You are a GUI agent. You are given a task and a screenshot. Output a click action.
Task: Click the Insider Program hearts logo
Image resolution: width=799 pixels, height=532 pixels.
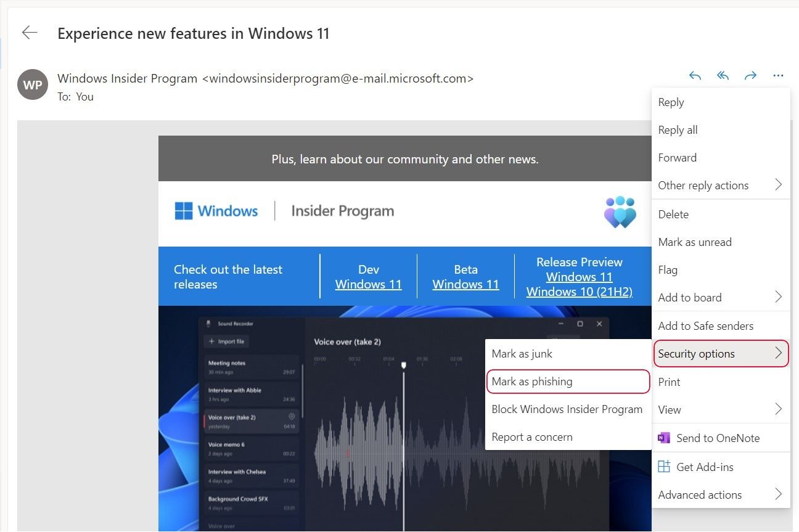click(620, 212)
